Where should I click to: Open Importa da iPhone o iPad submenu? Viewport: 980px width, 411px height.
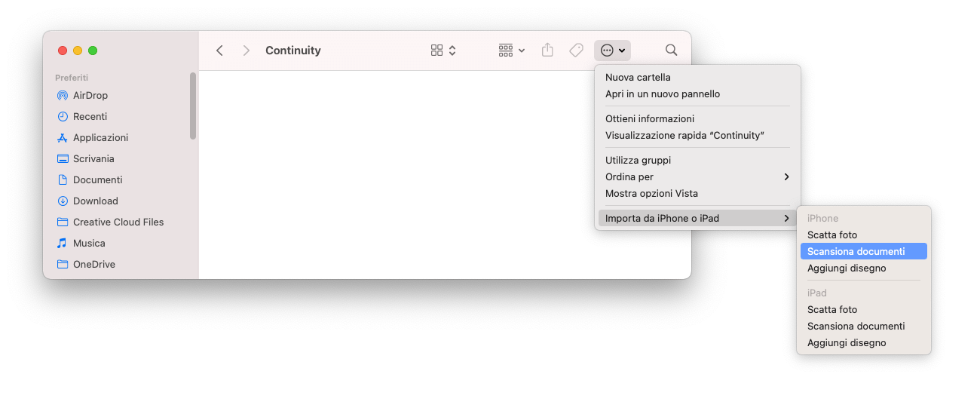coord(697,219)
